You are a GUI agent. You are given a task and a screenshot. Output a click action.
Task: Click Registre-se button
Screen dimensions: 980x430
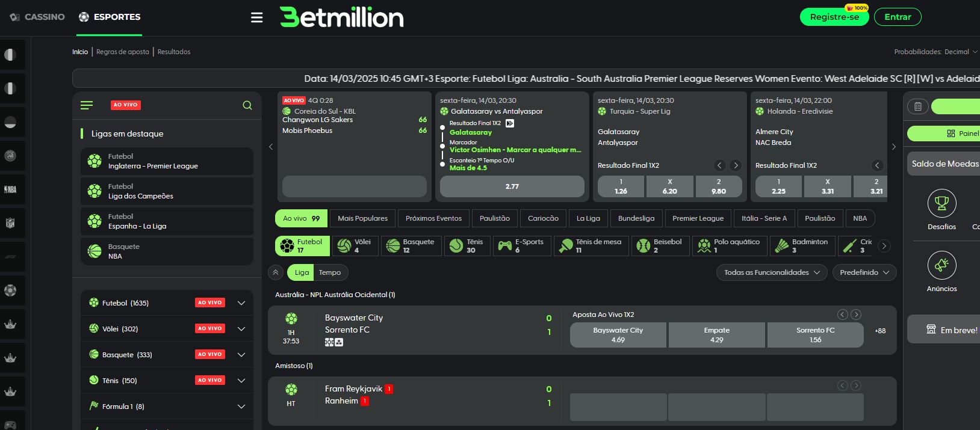(x=834, y=17)
